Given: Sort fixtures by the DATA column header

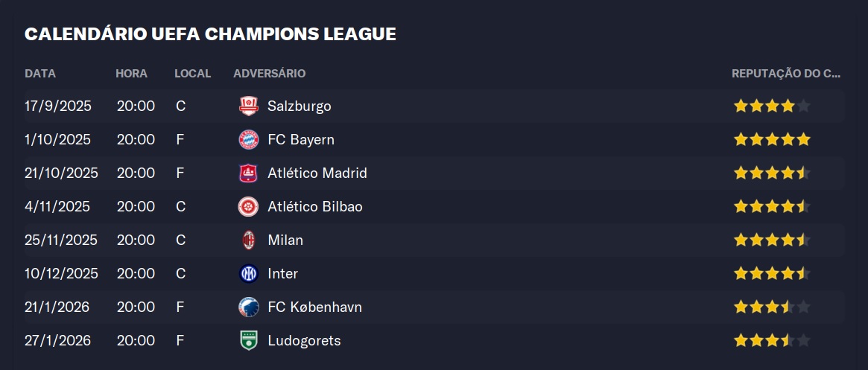Looking at the screenshot, I should tap(40, 74).
